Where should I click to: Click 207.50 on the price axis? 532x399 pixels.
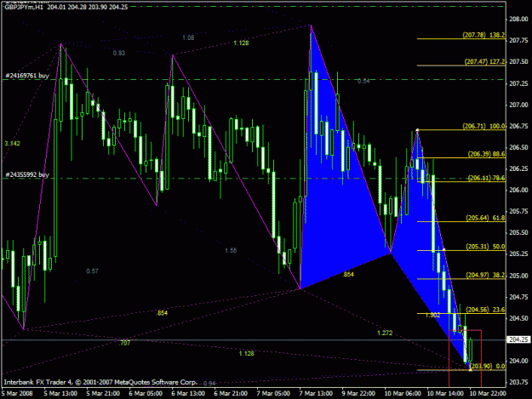518,62
